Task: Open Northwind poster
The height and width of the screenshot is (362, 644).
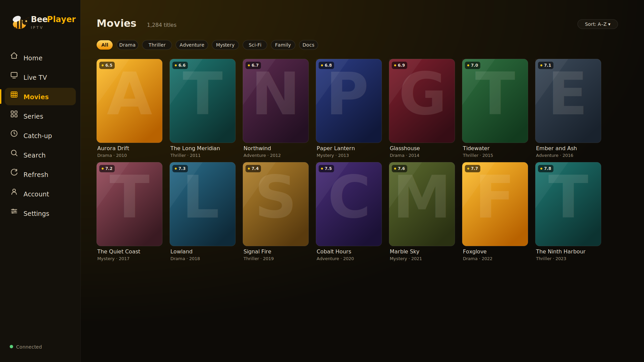Action: (276, 101)
